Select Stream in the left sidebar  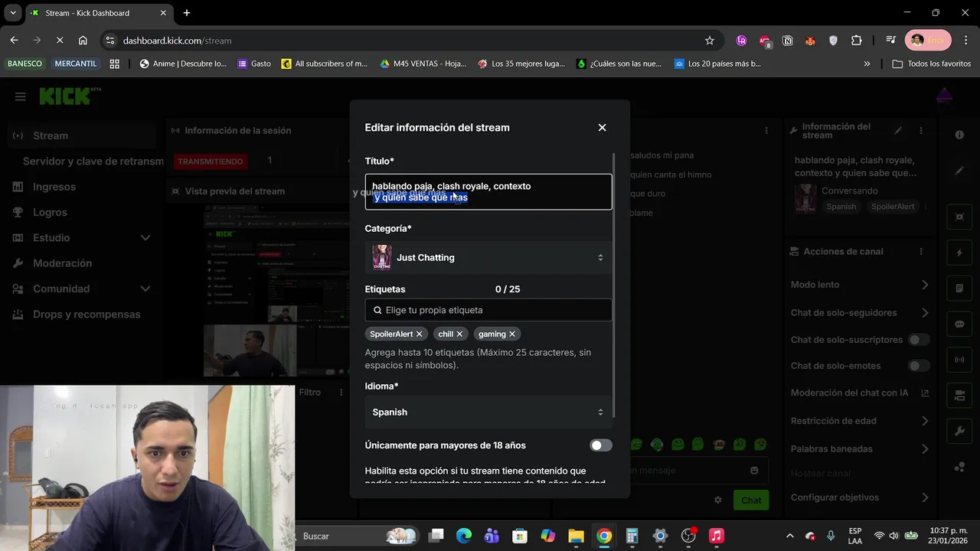83,135
